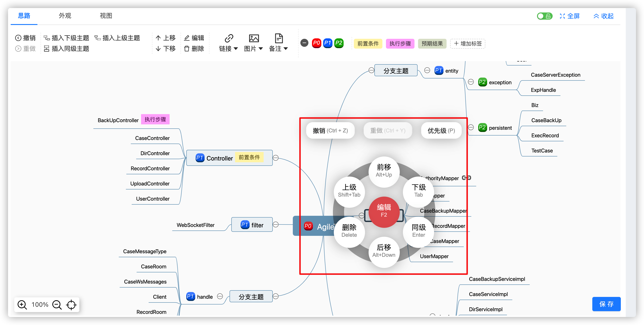Choose 编辑 F2 in radial menu center
644x325 pixels.
click(x=384, y=212)
